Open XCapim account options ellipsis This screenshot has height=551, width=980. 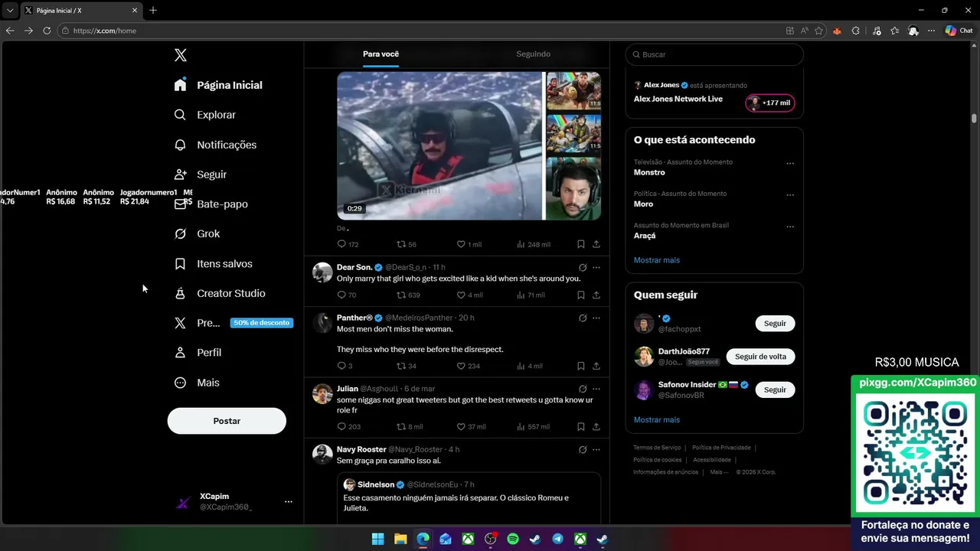pyautogui.click(x=289, y=502)
